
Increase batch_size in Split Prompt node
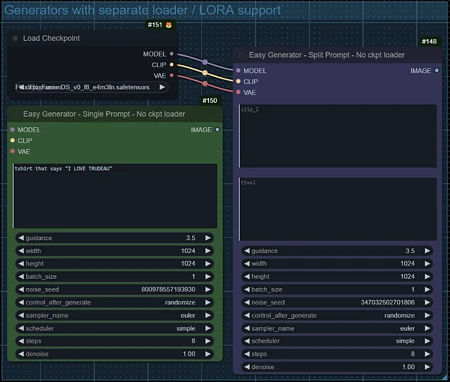(x=427, y=289)
